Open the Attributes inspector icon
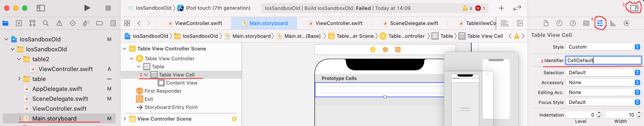This screenshot has width=644, height=126. (x=600, y=23)
